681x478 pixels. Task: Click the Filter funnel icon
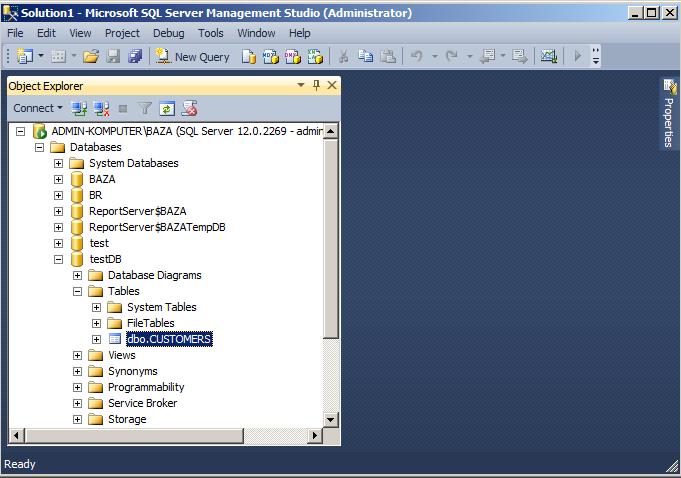pyautogui.click(x=145, y=109)
